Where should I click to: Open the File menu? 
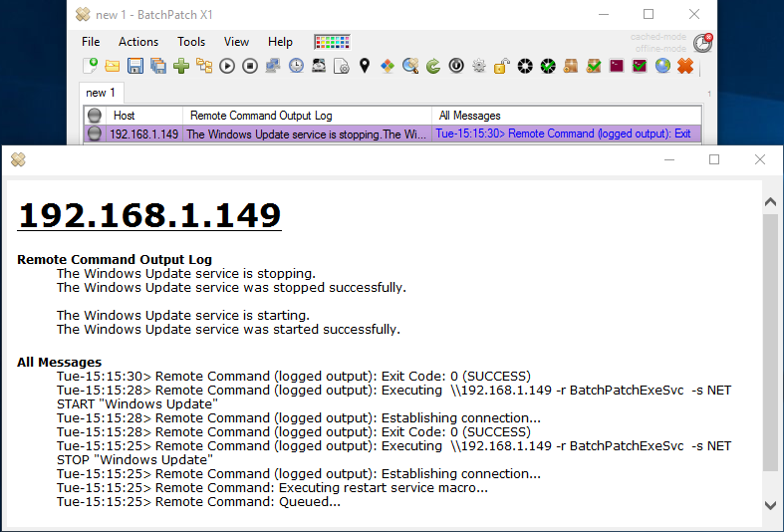pyautogui.click(x=91, y=42)
